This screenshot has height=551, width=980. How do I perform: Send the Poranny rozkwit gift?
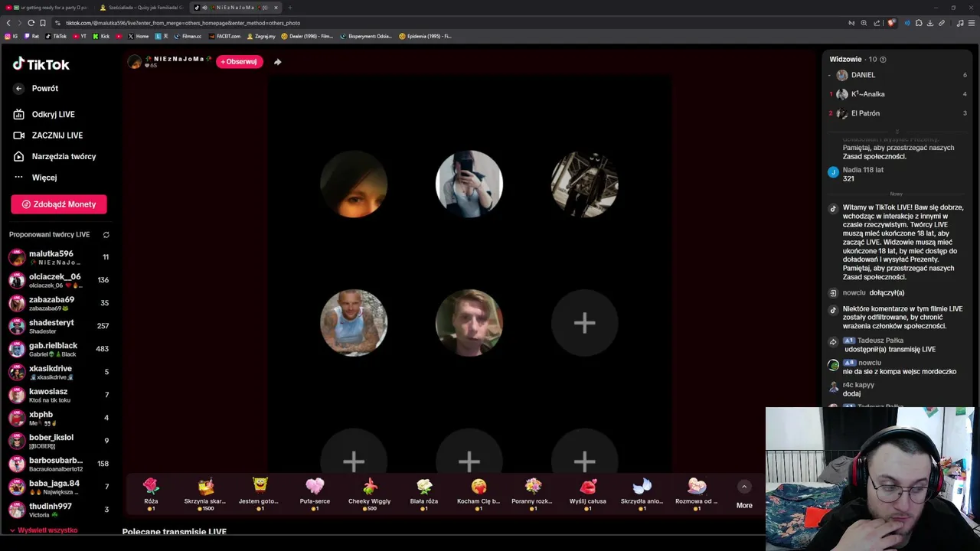(x=533, y=494)
